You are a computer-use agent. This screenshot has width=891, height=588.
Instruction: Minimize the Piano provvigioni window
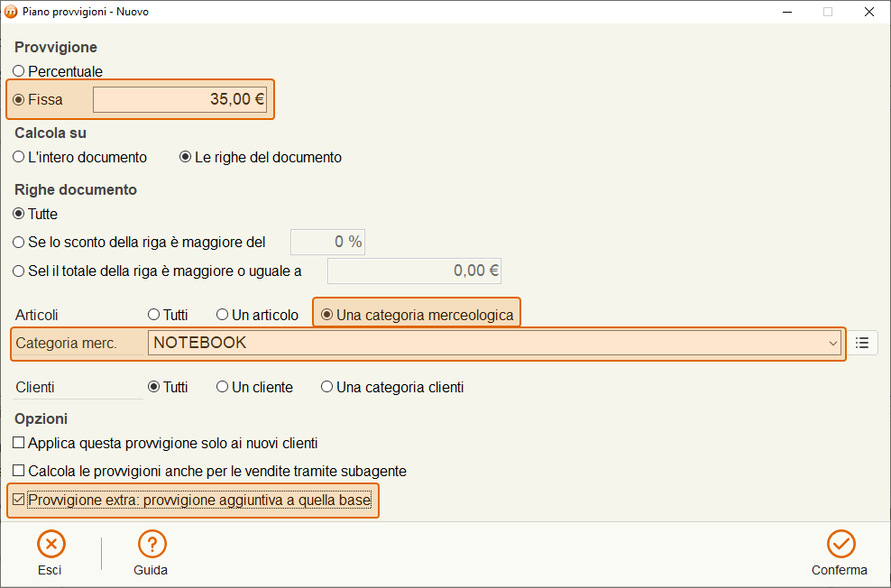[x=787, y=12]
